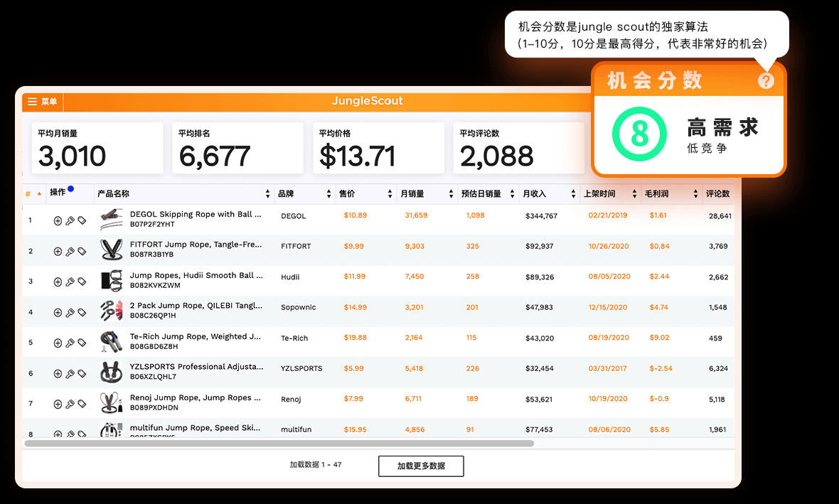The image size is (839, 504).
Task: Click pin icon in Renoj row
Action: point(70,404)
